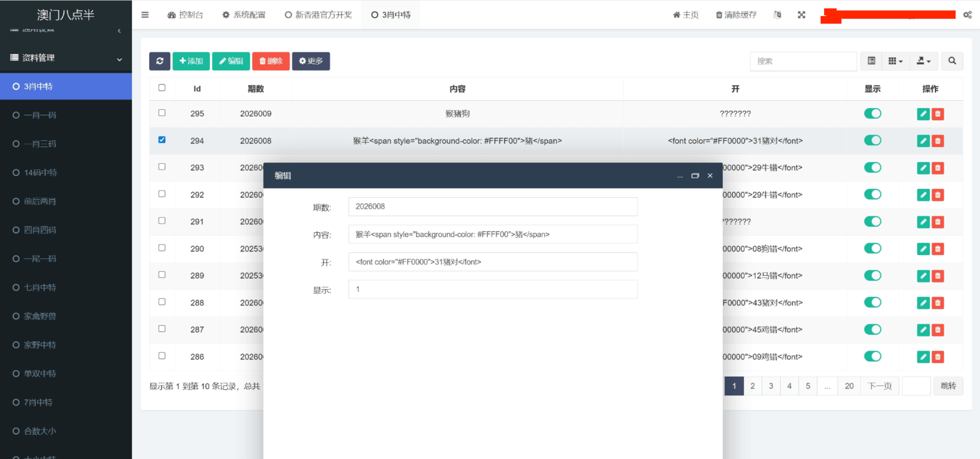Switch to the 新香港官方开奖 tab
Viewport: 980px width, 459px height.
(318, 15)
